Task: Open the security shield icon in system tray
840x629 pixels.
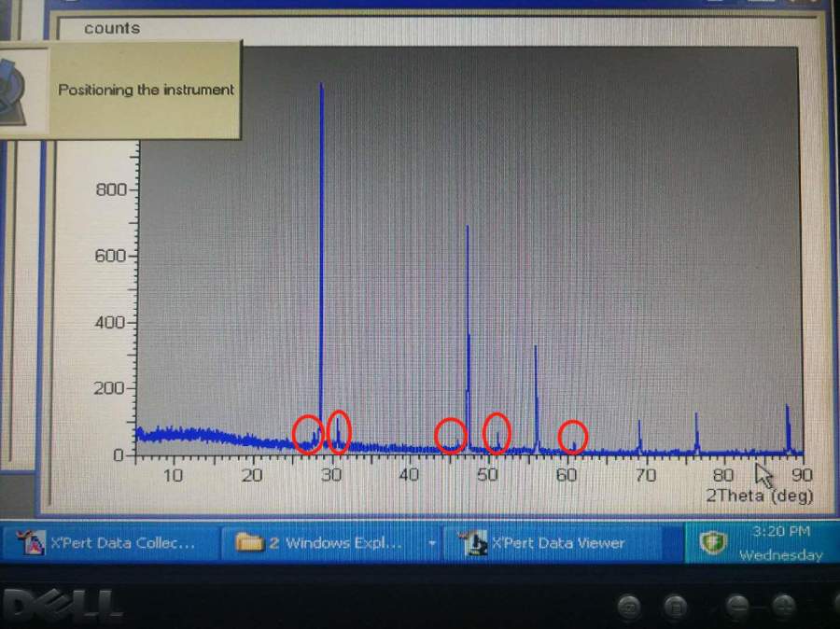Action: click(712, 543)
